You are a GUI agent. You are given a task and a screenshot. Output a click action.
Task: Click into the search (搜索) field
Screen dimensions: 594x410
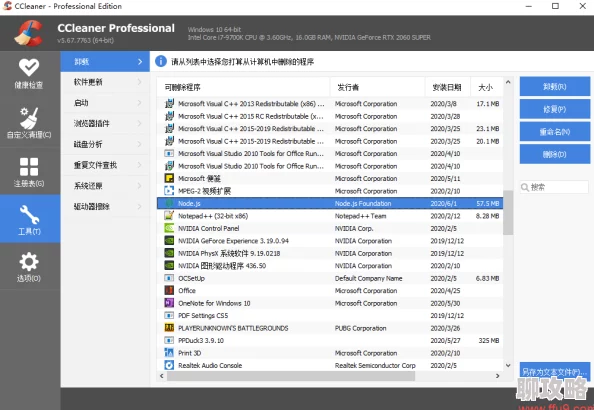click(555, 187)
